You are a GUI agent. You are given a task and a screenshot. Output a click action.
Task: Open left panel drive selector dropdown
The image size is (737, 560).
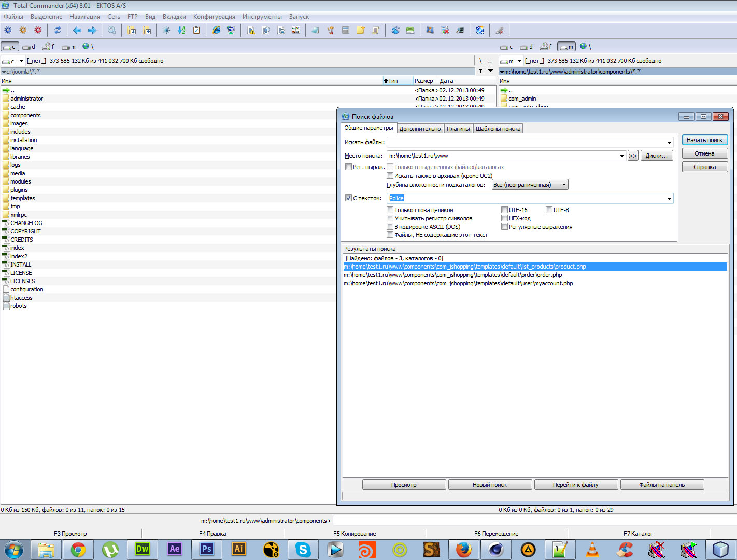point(21,61)
